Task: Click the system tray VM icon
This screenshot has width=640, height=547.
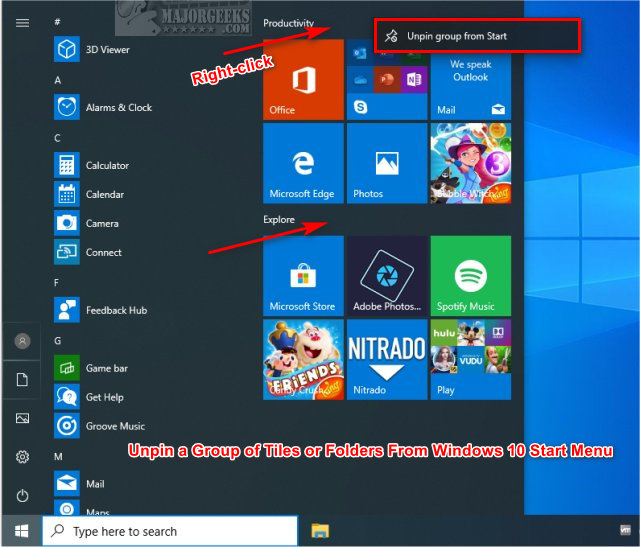Action: point(625,530)
